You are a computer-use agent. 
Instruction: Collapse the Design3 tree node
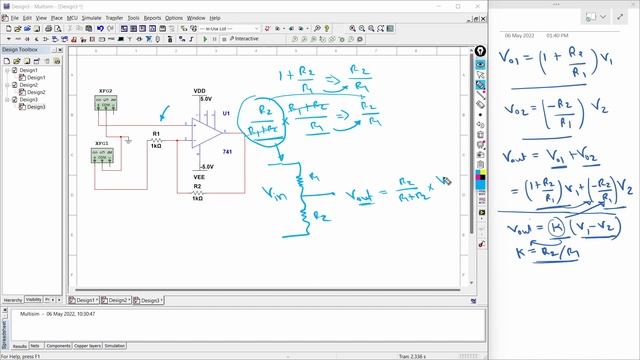tap(7, 100)
